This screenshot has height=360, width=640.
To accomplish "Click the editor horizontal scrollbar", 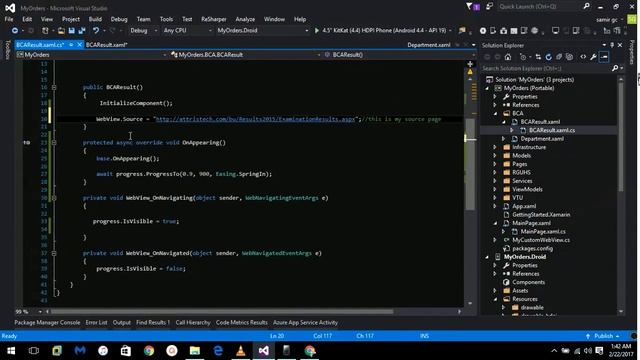I will pyautogui.click(x=222, y=311).
